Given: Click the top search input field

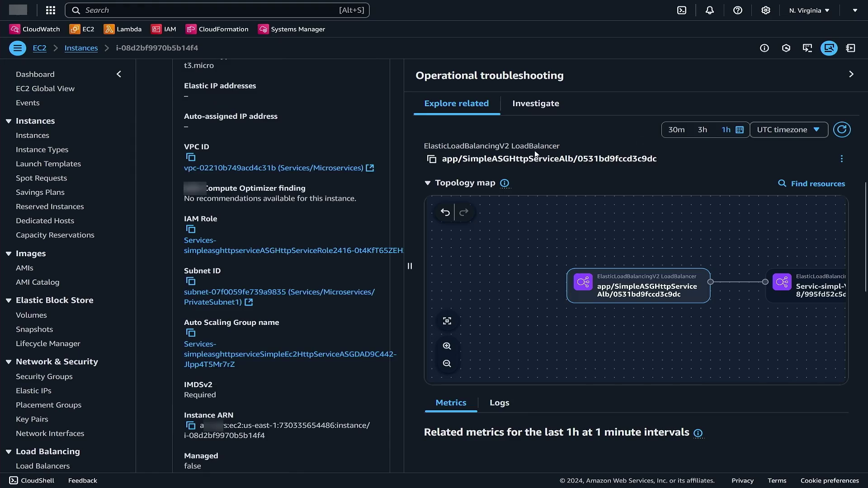Looking at the screenshot, I should [x=217, y=10].
